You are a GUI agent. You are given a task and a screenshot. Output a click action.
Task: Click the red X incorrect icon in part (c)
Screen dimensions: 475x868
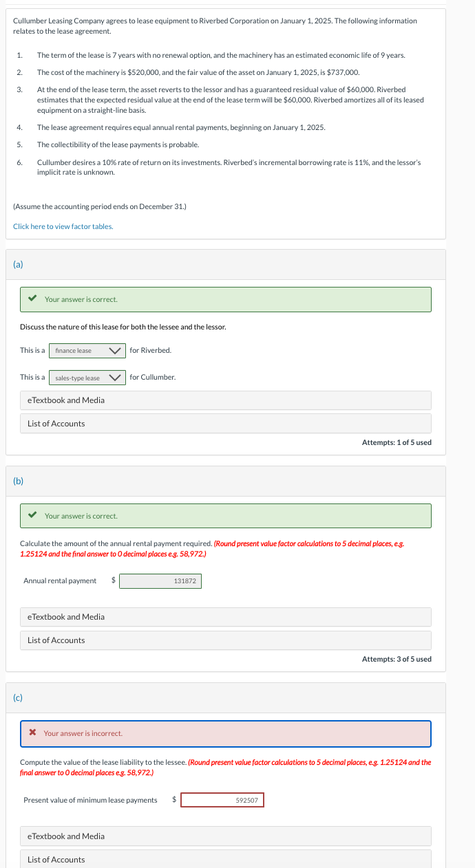[32, 734]
